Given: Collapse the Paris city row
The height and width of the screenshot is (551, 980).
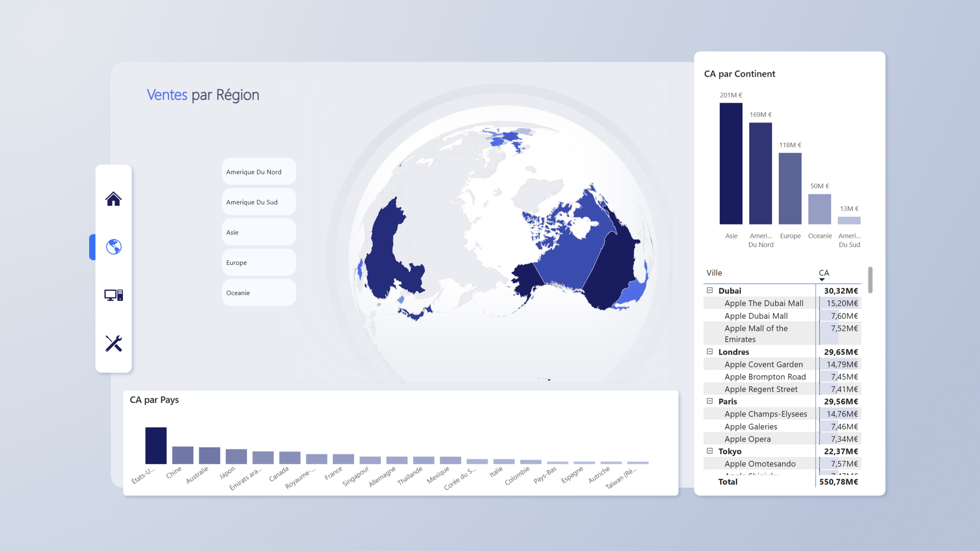Looking at the screenshot, I should [710, 401].
